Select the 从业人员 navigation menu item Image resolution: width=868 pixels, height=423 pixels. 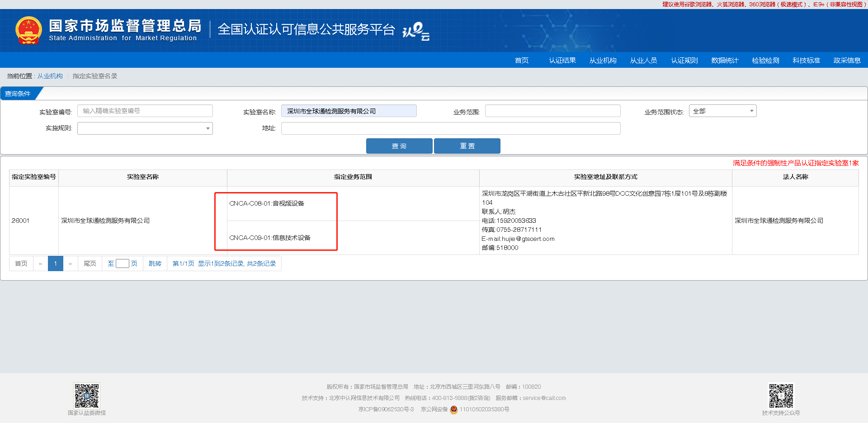coord(643,60)
